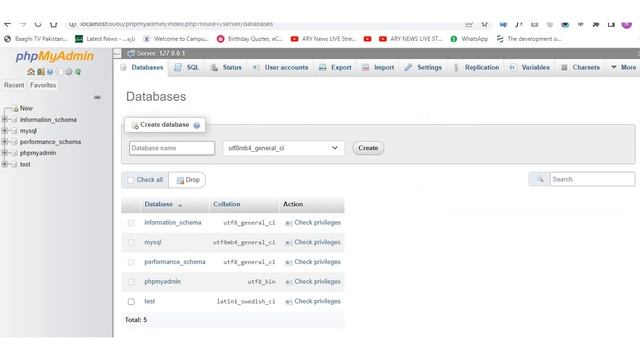Click the server icon next to Server: 127.0.0.1
This screenshot has width=640, height=360.
(x=131, y=53)
